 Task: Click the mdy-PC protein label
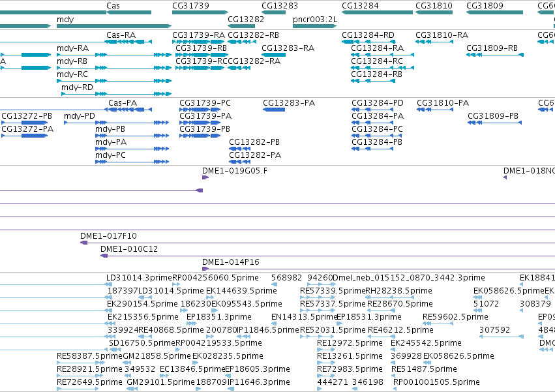tap(110, 155)
